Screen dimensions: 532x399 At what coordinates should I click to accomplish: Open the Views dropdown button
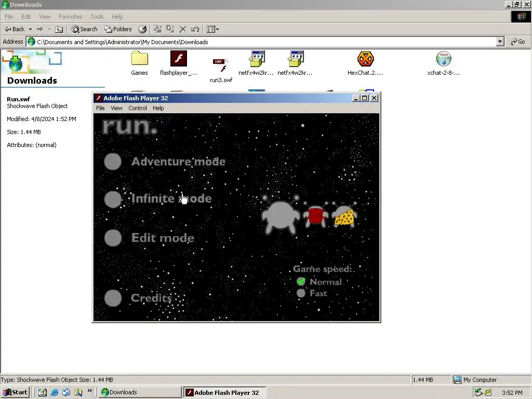point(212,29)
